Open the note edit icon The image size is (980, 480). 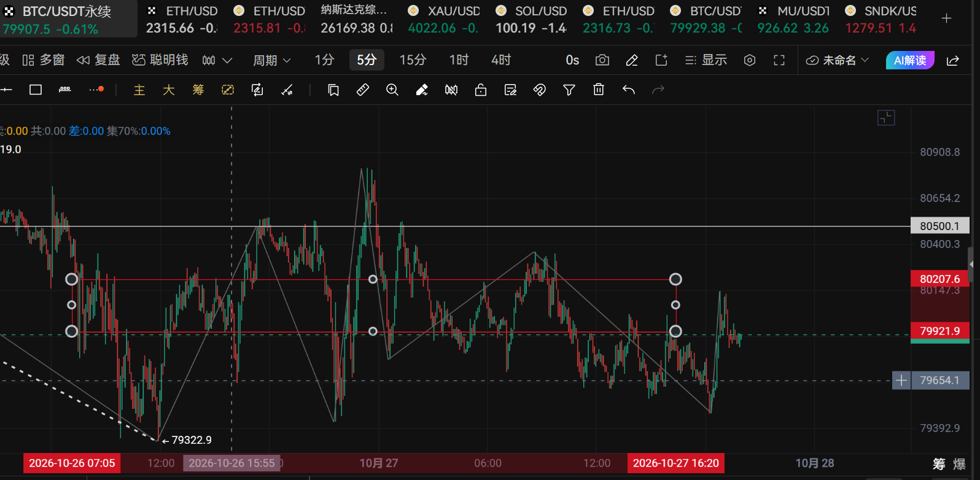point(510,90)
